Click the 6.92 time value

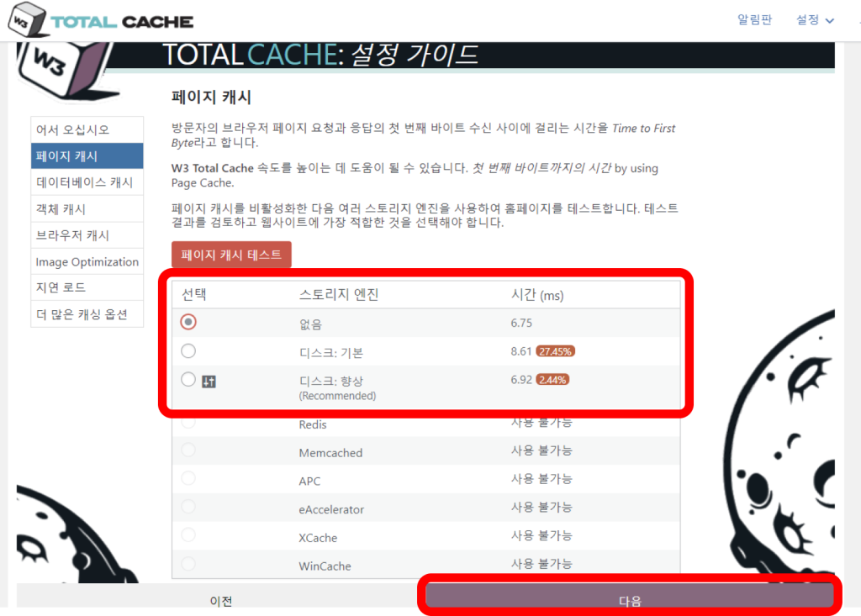[521, 379]
